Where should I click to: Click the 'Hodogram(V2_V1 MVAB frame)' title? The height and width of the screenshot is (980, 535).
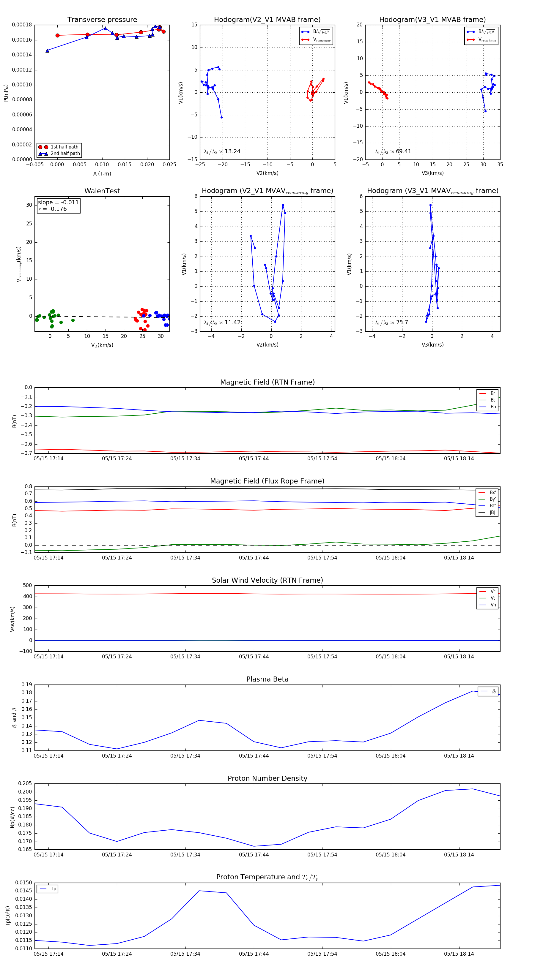(267, 20)
